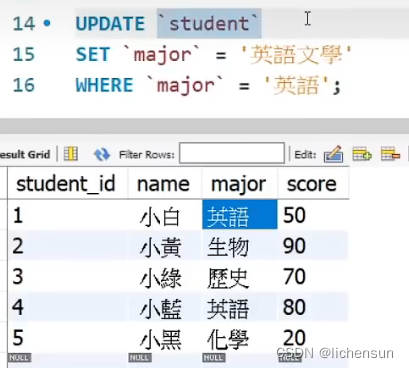Insert a new row using the add-row icon
The width and height of the screenshot is (409, 368).
362,154
